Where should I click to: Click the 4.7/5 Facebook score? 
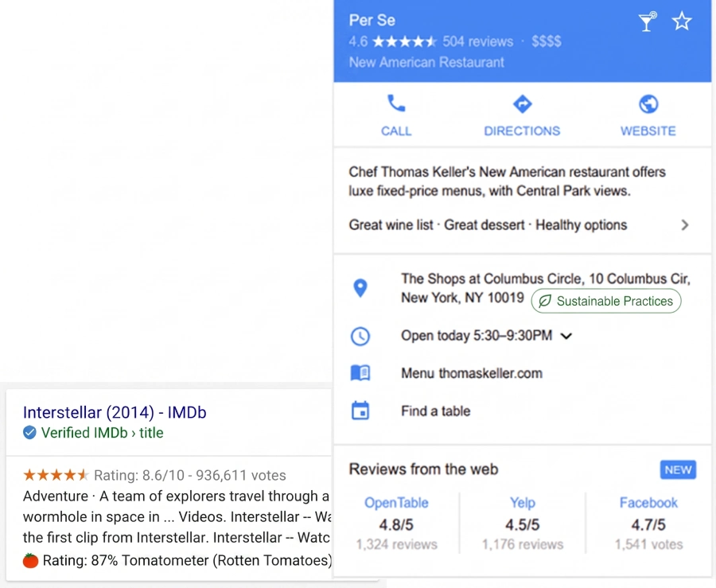648,524
